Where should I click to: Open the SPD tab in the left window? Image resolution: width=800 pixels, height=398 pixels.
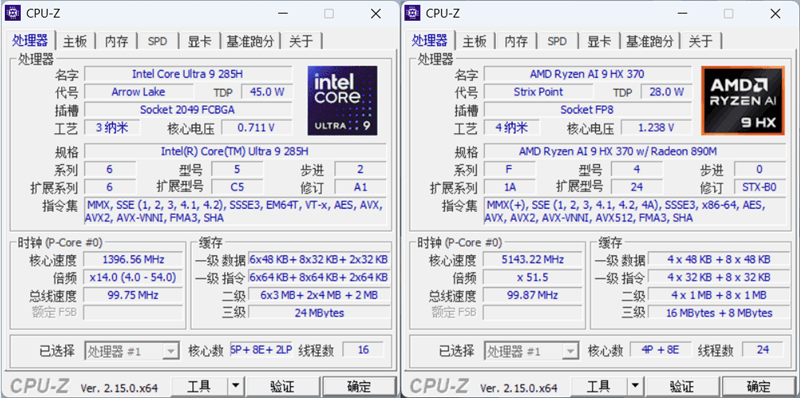pos(158,41)
